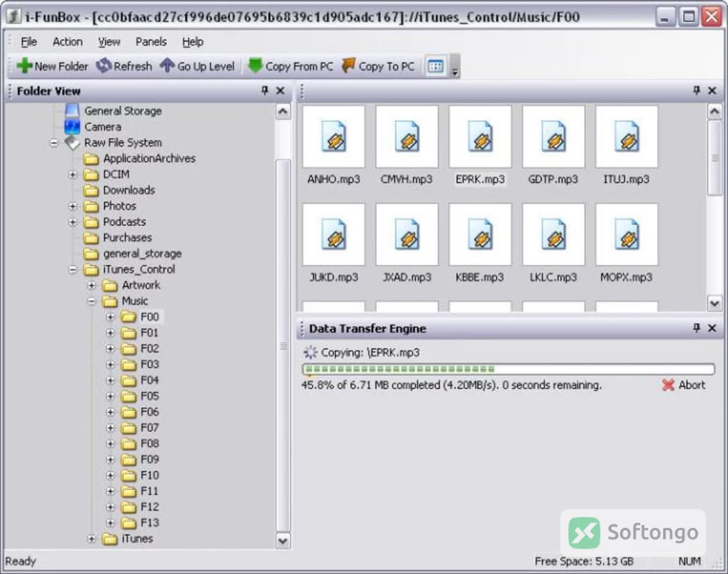The height and width of the screenshot is (574, 728).
Task: Select the ANHO.mp3 file icon
Action: point(334,137)
